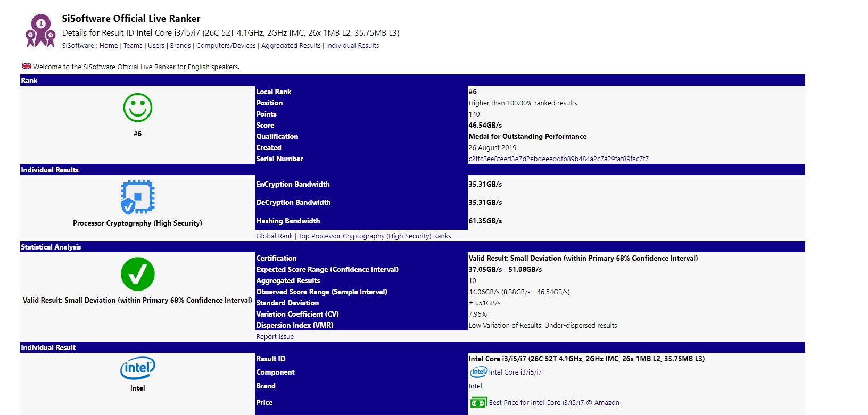868x415 pixels.
Task: Click the '#6' caption under the smiley
Action: pyautogui.click(x=138, y=134)
